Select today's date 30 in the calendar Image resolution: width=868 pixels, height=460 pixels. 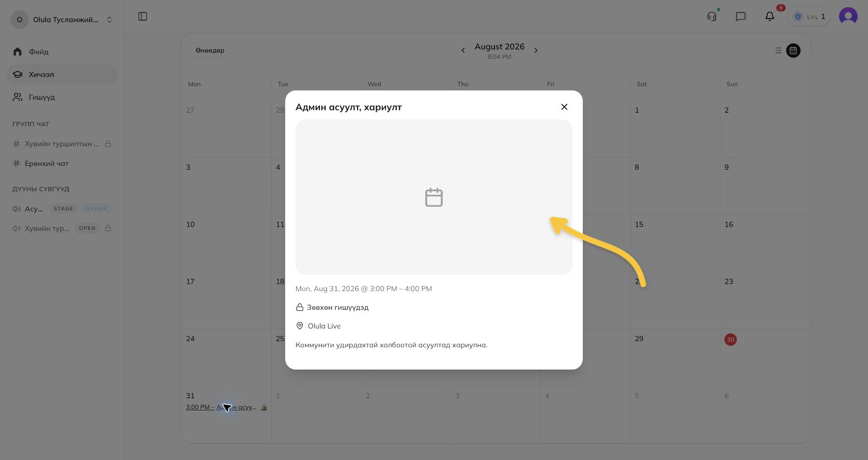coord(731,340)
